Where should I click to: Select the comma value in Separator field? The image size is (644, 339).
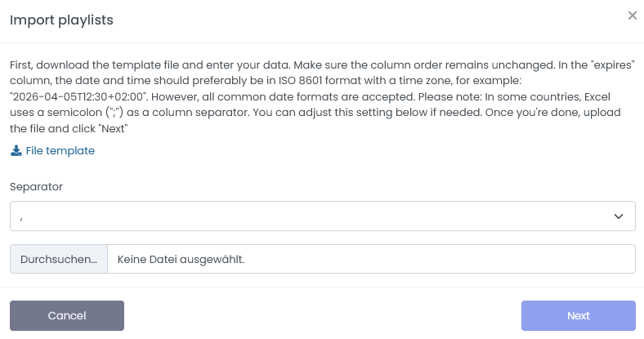click(x=20, y=216)
